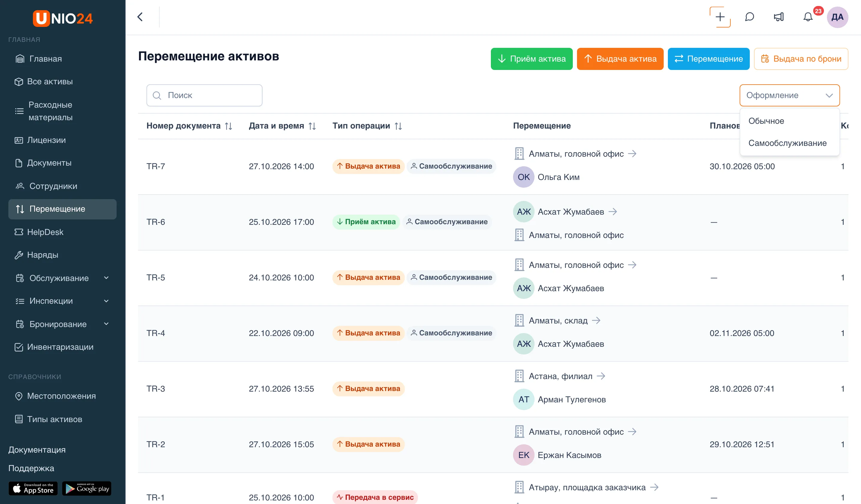Open Наряды in sidebar
This screenshot has height=504, width=861.
coord(62,255)
